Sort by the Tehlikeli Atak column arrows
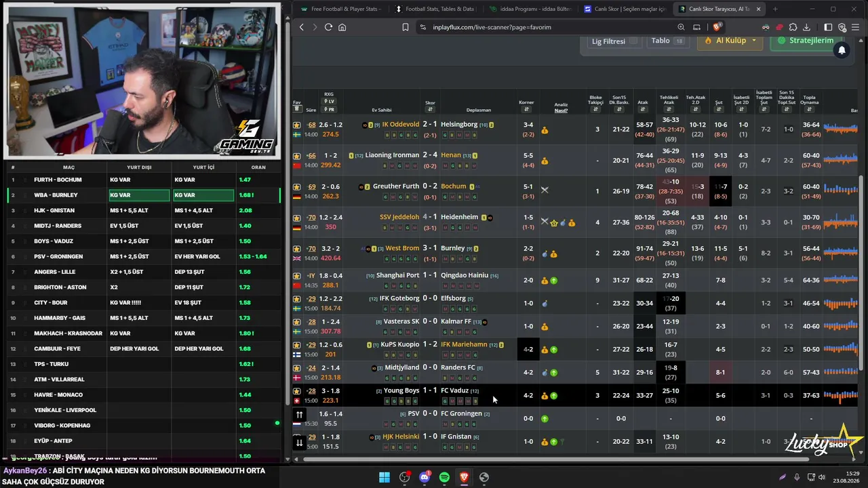 [669, 109]
